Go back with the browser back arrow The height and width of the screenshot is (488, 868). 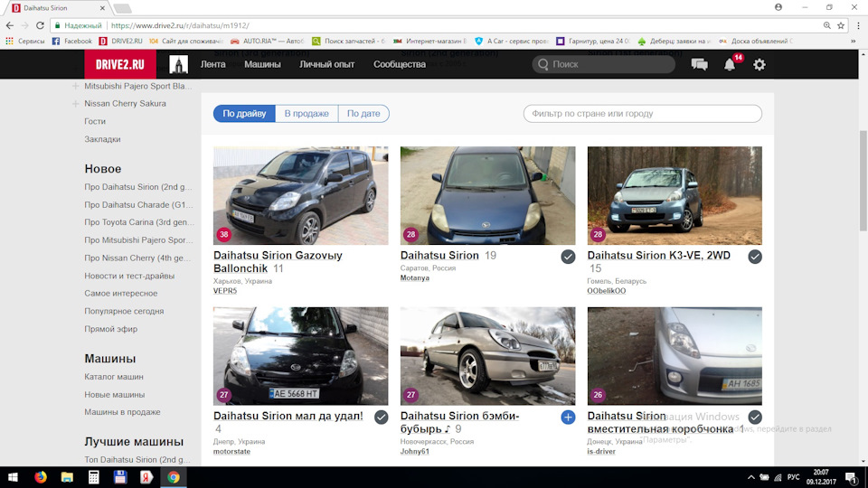pos(10,25)
